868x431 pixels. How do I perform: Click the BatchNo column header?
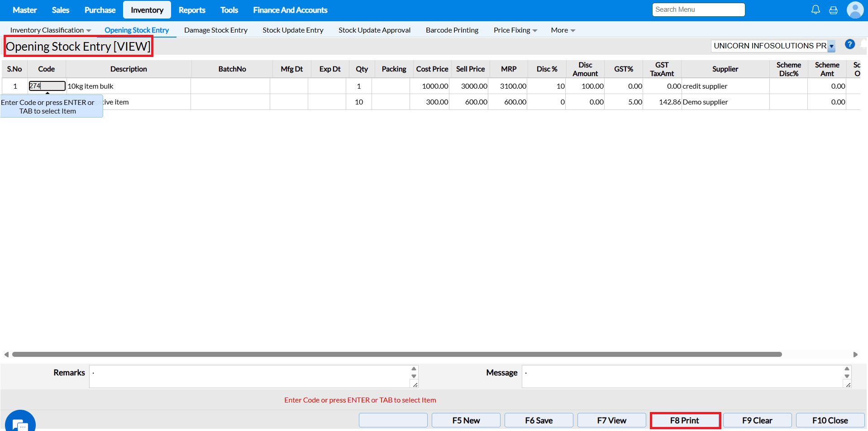(x=232, y=69)
